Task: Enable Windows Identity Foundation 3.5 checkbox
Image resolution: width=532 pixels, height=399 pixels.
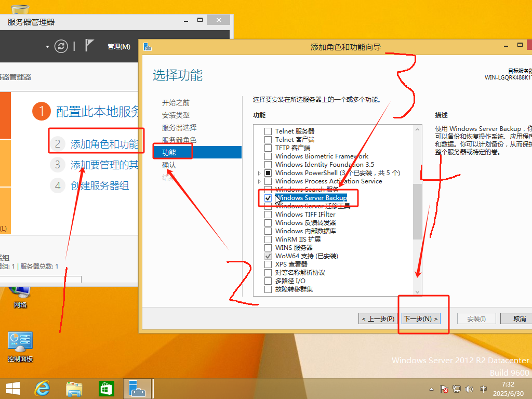Action: coord(268,164)
